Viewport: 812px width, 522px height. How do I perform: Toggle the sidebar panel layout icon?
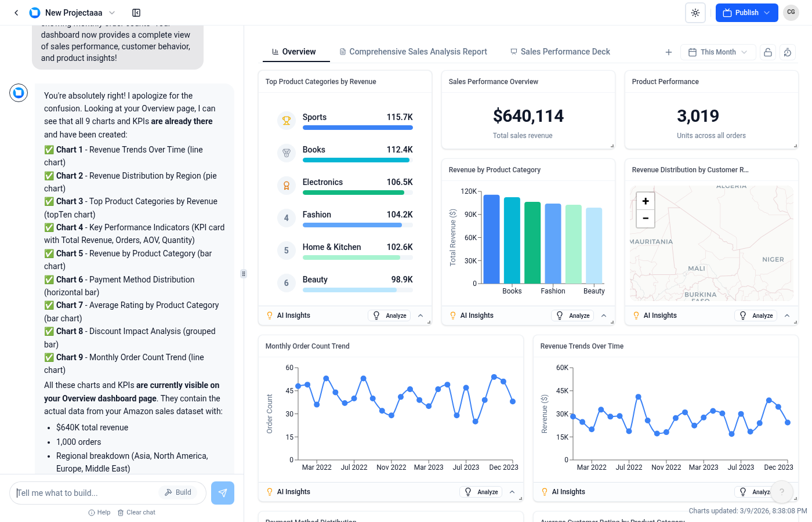(x=136, y=13)
